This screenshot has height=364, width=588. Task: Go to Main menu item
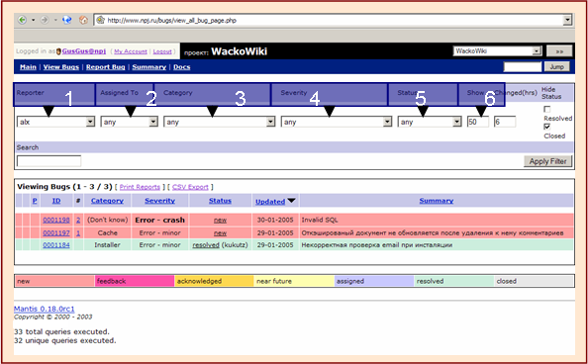coord(28,67)
